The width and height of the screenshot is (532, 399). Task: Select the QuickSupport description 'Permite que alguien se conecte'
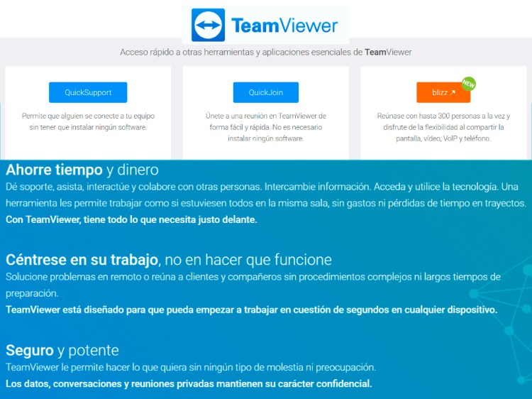tap(88, 121)
